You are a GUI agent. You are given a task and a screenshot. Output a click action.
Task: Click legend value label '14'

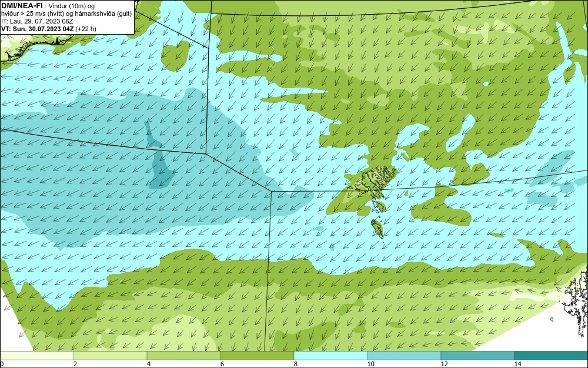pyautogui.click(x=518, y=364)
